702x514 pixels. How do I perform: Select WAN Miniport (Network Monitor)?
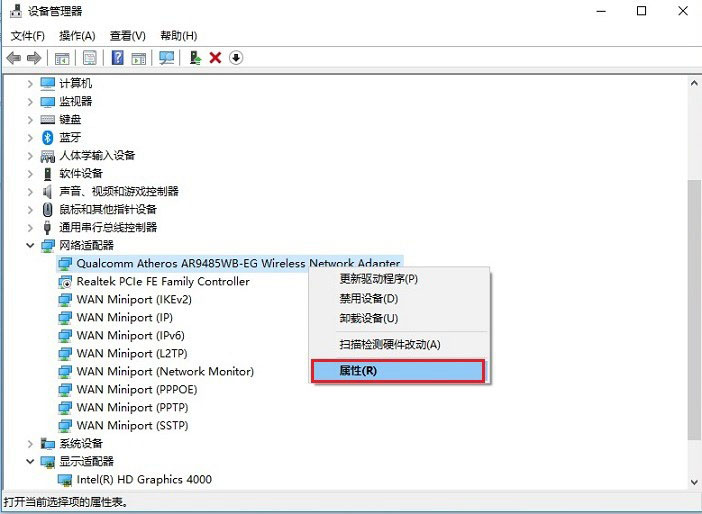165,372
